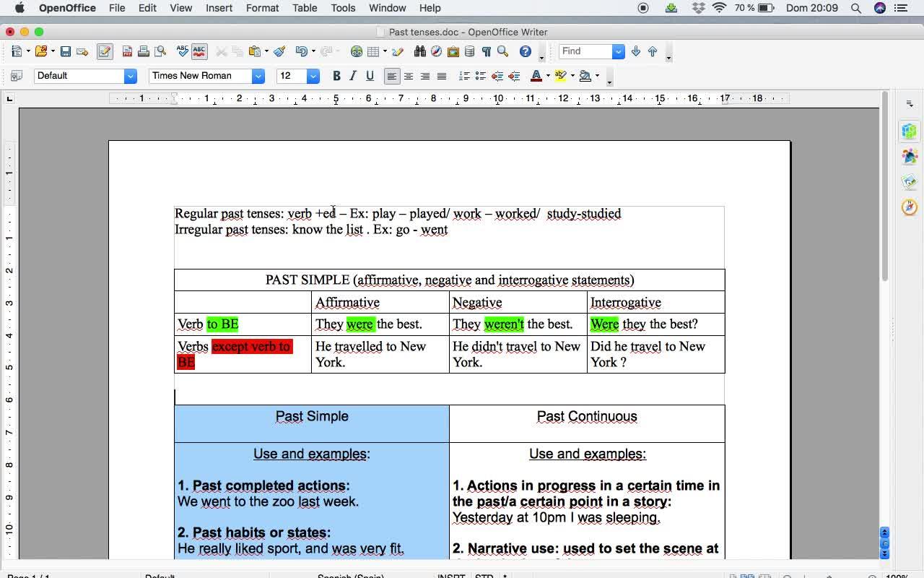Open the Font Color palette dropdown arrow
Viewport: 924px width, 578px height.
pyautogui.click(x=548, y=76)
